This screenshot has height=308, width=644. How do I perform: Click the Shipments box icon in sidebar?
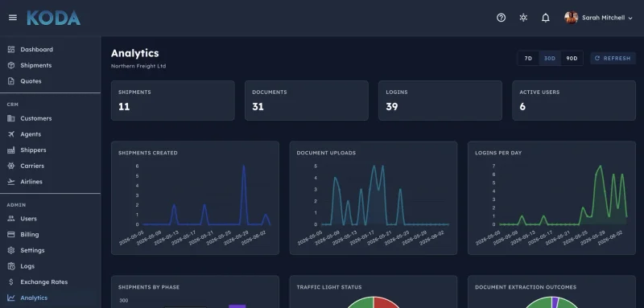point(11,65)
